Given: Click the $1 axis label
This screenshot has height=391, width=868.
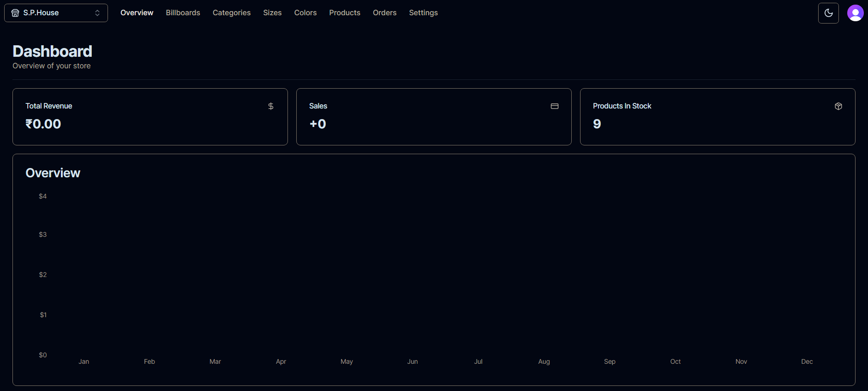Looking at the screenshot, I should [43, 315].
